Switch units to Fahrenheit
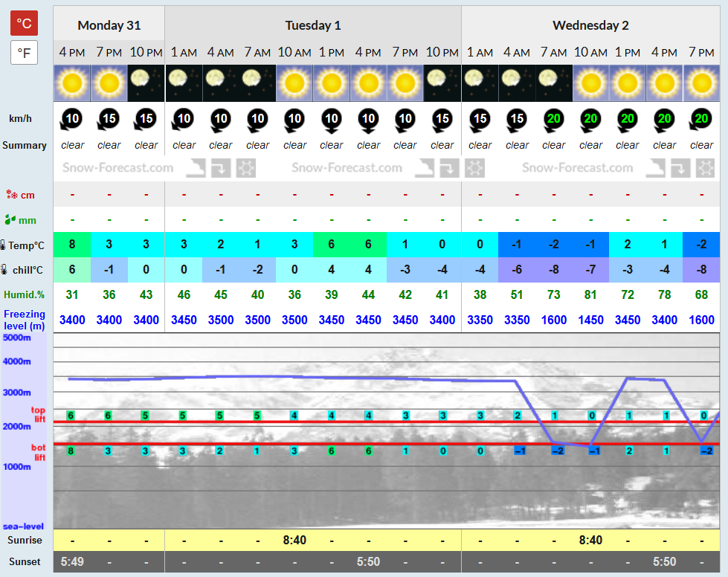Image resolution: width=728 pixels, height=577 pixels. pyautogui.click(x=24, y=53)
